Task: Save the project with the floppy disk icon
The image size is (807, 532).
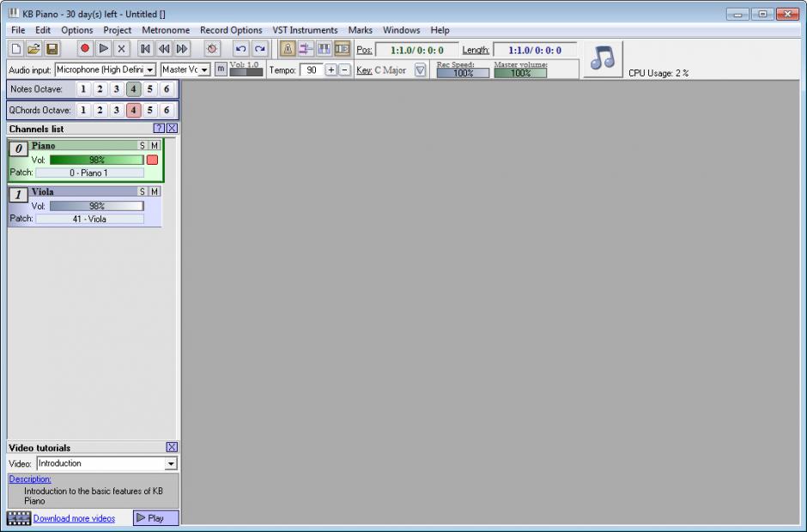Action: click(52, 49)
